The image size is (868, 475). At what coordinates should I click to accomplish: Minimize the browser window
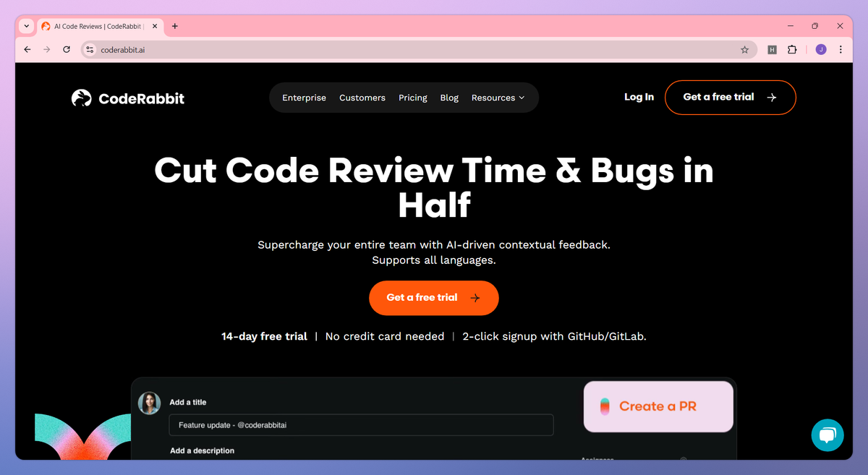tap(790, 26)
